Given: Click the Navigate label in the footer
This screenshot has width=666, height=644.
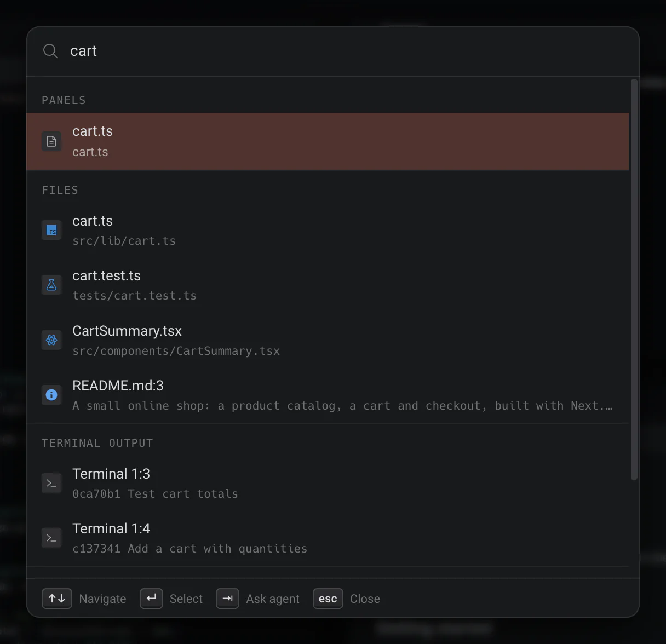Looking at the screenshot, I should pos(103,599).
